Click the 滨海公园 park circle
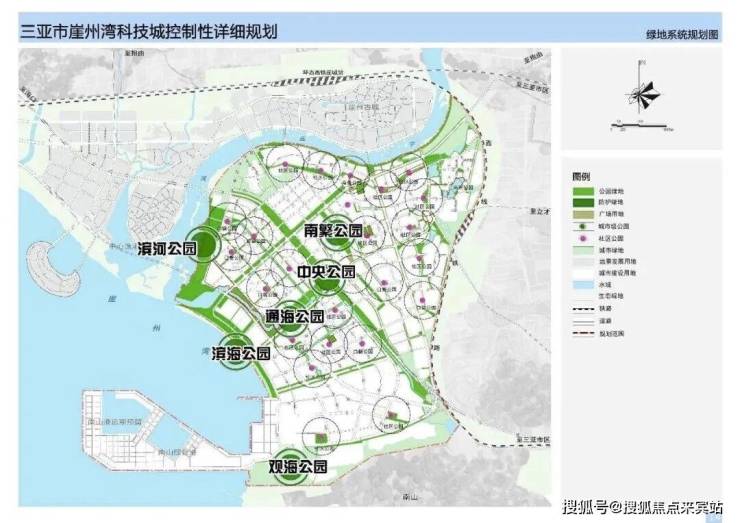 tap(236, 354)
